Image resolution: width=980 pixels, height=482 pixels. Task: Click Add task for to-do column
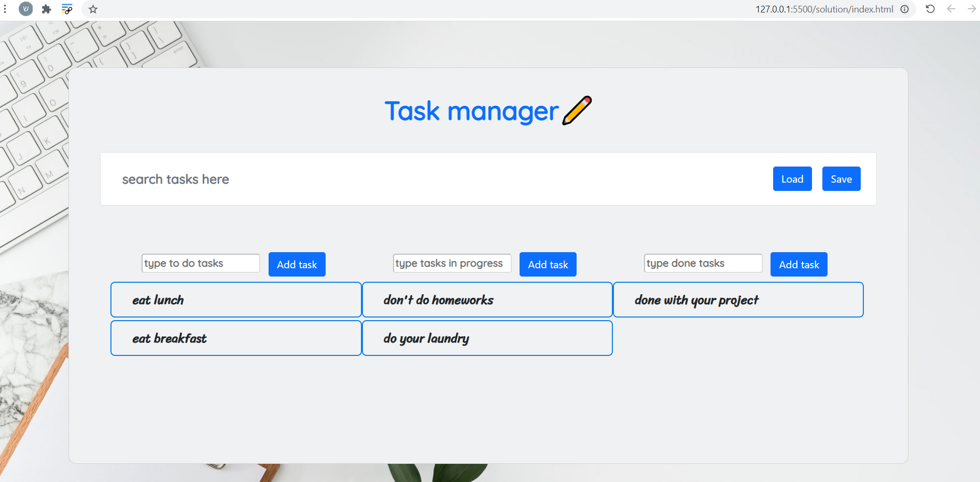click(x=297, y=264)
